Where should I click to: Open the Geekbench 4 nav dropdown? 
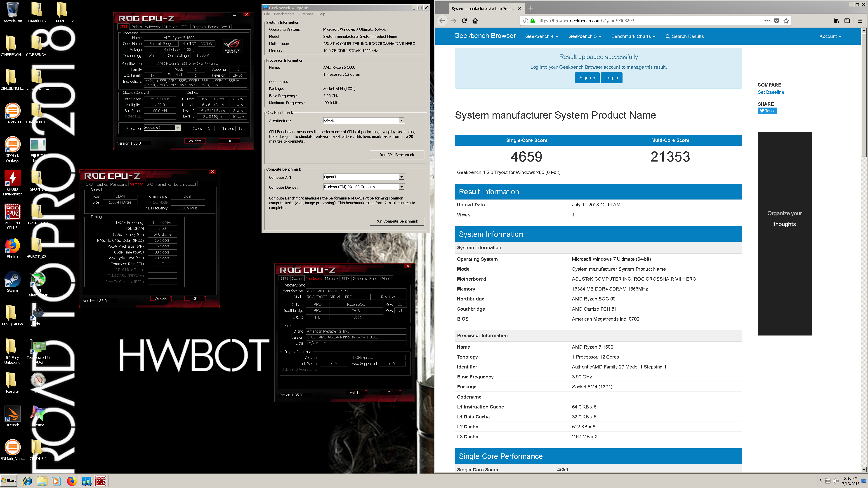coord(542,36)
